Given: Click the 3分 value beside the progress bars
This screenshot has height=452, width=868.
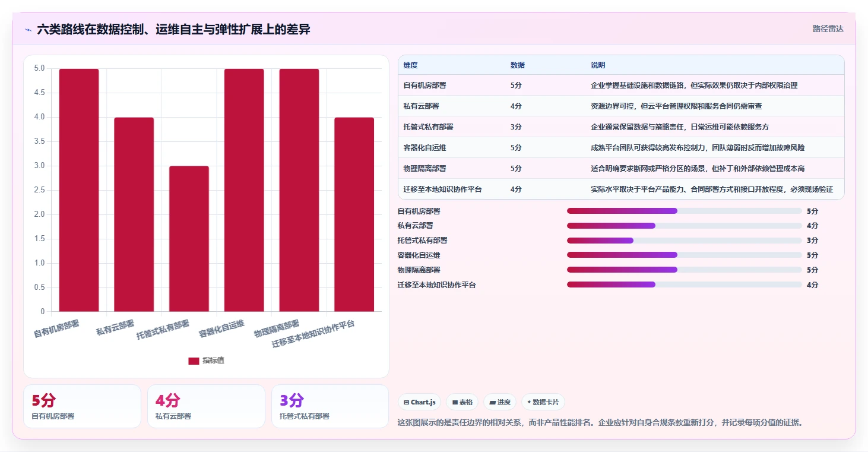Looking at the screenshot, I should (812, 241).
